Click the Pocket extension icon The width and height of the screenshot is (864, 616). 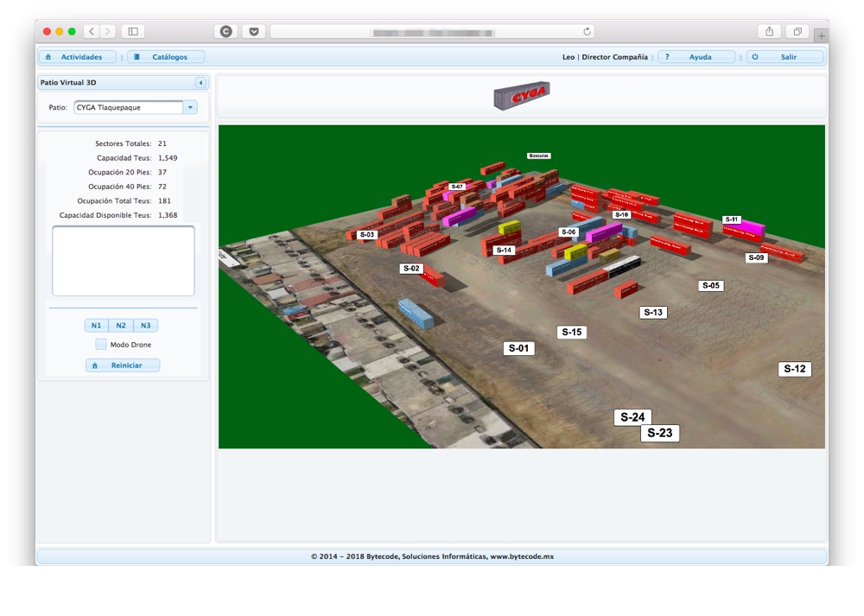pyautogui.click(x=253, y=32)
